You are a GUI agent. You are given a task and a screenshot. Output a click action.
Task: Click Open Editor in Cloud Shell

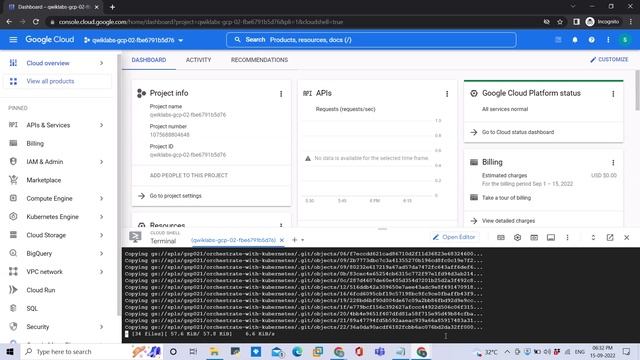[x=454, y=237]
